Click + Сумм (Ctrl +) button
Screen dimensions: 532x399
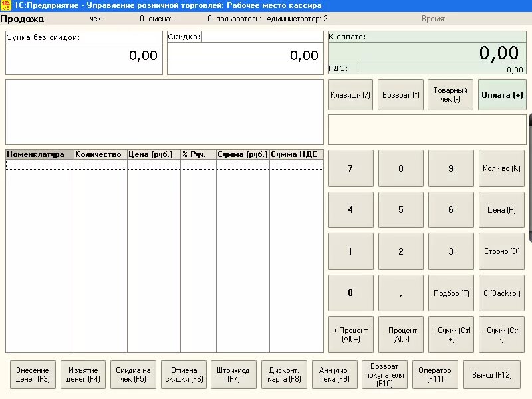click(451, 334)
